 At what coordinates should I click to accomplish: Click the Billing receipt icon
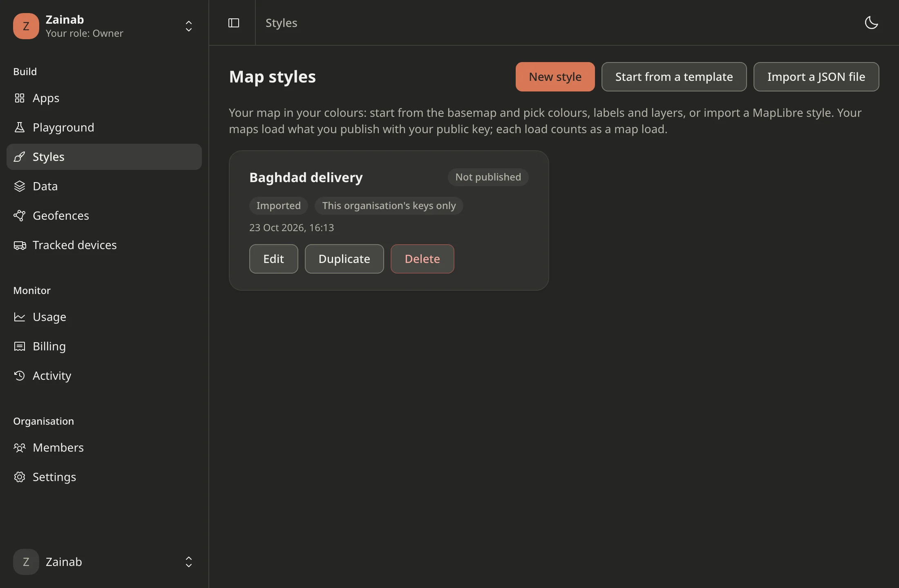coord(20,346)
